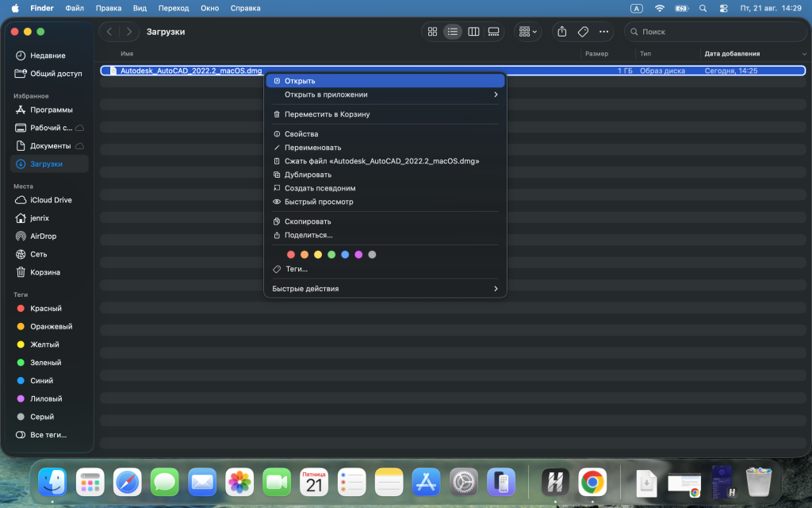Select Загрузки in the sidebar
The image size is (812, 508).
[x=49, y=164]
